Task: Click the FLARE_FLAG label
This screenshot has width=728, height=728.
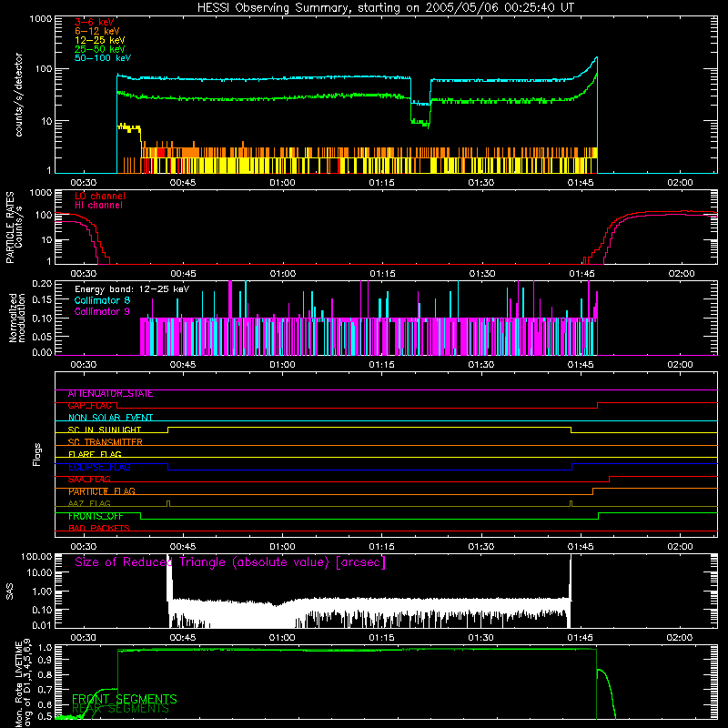Action: [95, 454]
